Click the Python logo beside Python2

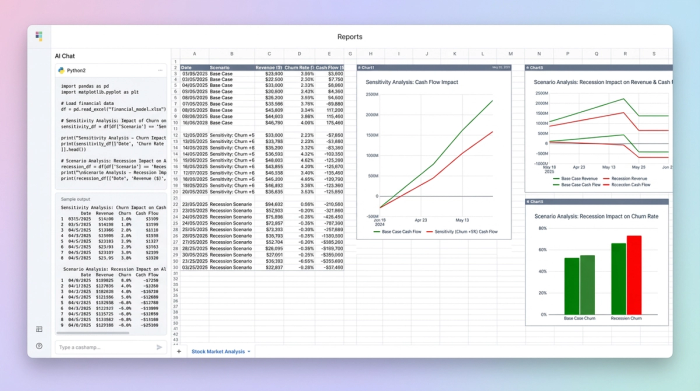(x=61, y=70)
